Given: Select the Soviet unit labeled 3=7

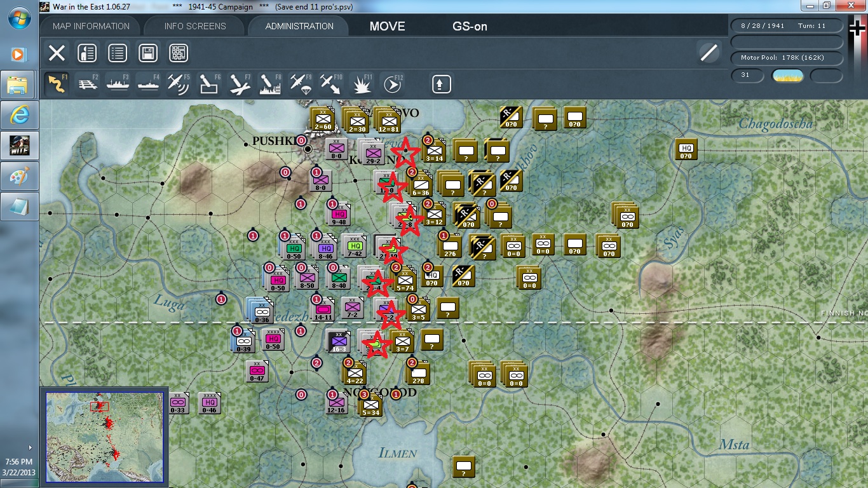Looking at the screenshot, I should click(402, 341).
